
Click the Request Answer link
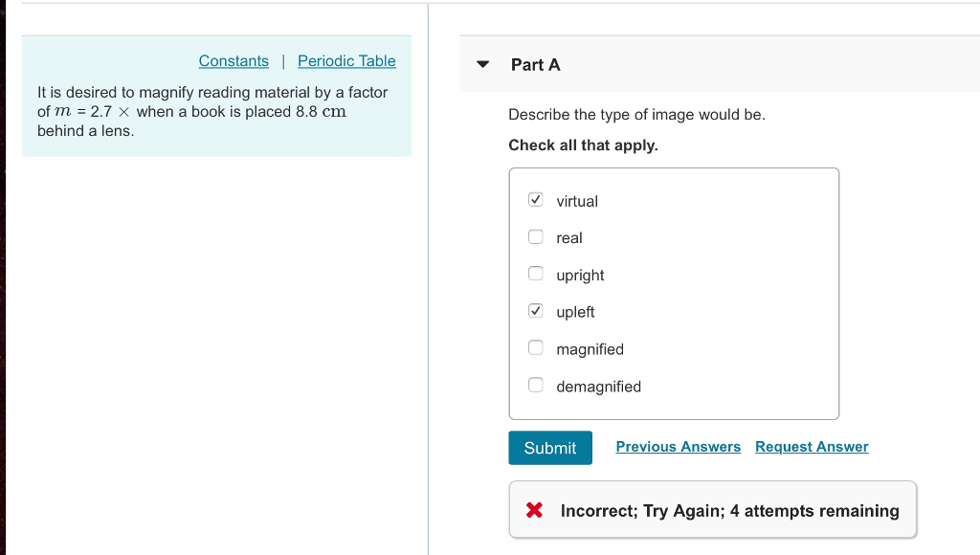pyautogui.click(x=812, y=446)
